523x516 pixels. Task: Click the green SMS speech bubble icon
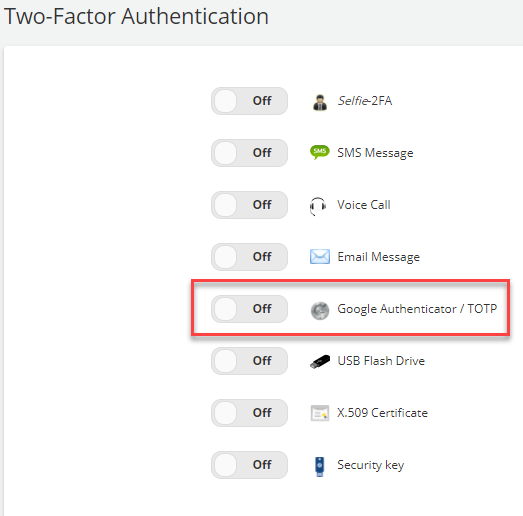(320, 152)
